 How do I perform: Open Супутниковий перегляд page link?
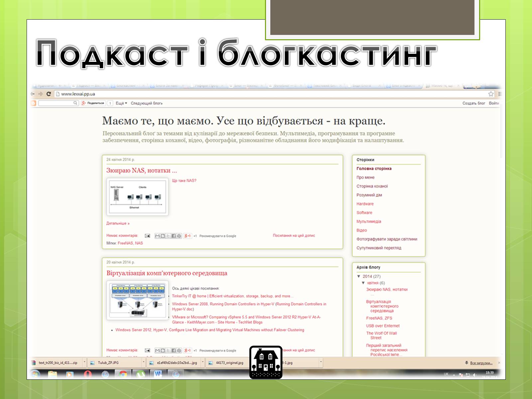pyautogui.click(x=379, y=248)
